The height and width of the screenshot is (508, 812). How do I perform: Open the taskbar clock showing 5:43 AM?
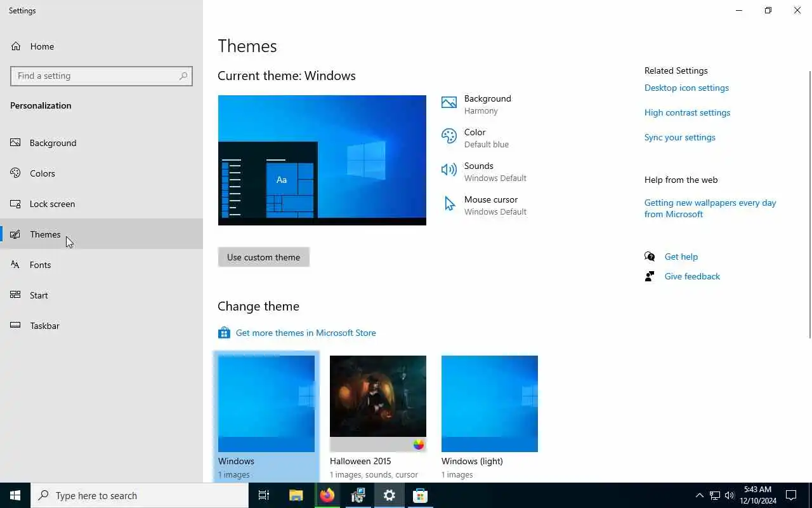758,495
